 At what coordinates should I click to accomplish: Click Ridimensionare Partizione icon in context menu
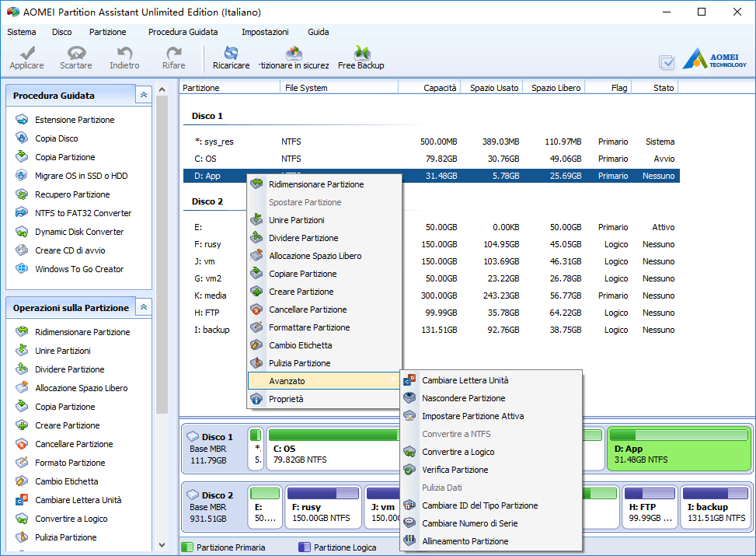(256, 184)
